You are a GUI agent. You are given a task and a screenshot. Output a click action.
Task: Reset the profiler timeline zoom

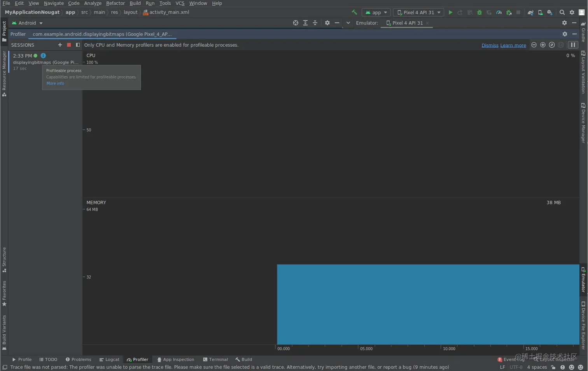tap(552, 45)
